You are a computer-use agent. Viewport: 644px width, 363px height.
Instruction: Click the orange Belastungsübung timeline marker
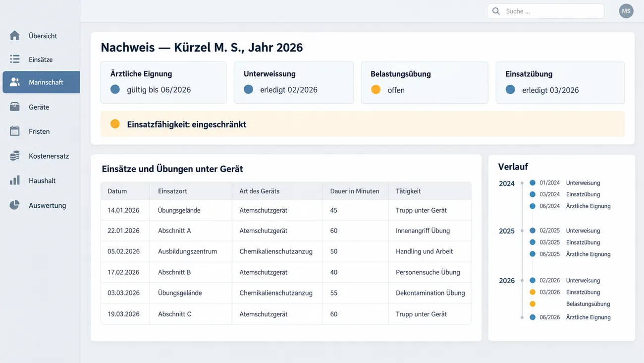533,304
